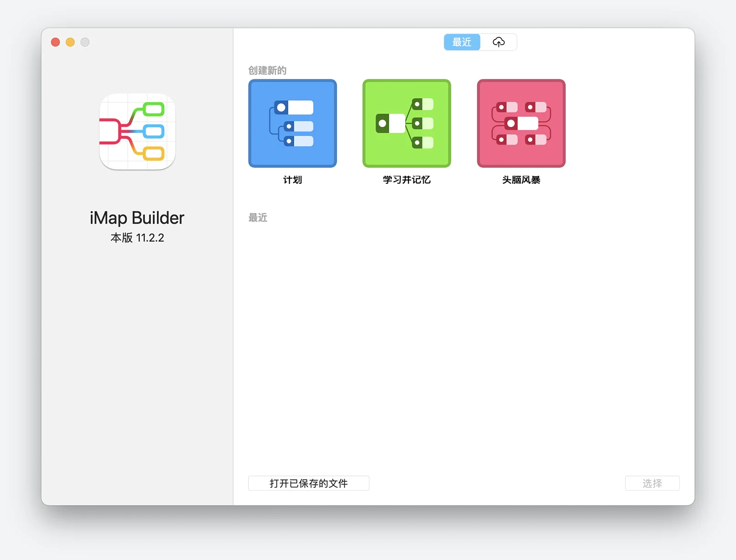Viewport: 736px width, 560px height.
Task: Open the 打开已保存的文件 button
Action: point(309,483)
